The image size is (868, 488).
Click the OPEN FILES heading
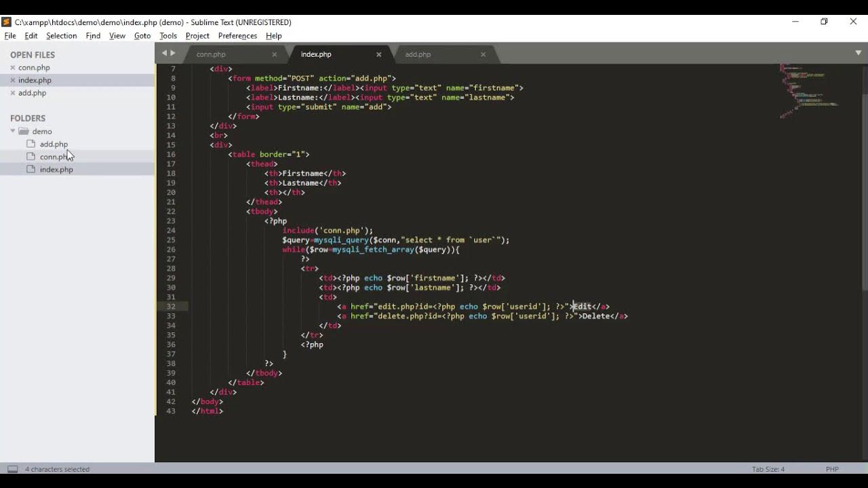(x=33, y=55)
